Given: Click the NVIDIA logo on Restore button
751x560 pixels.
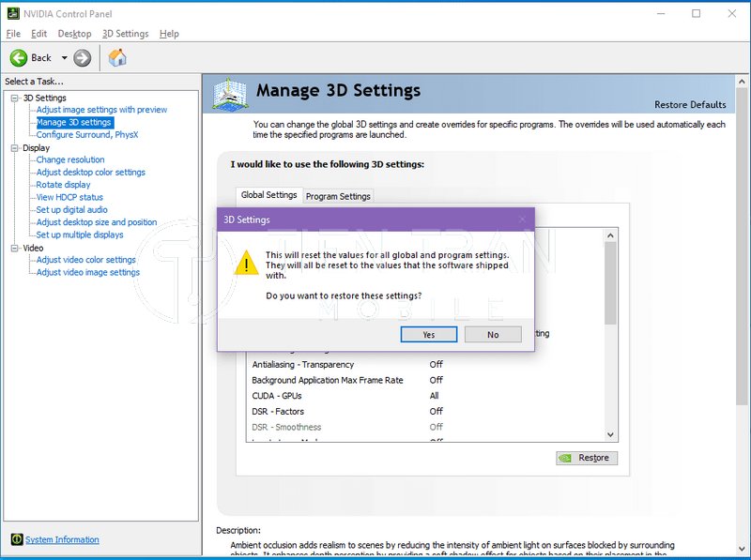Looking at the screenshot, I should 565,458.
